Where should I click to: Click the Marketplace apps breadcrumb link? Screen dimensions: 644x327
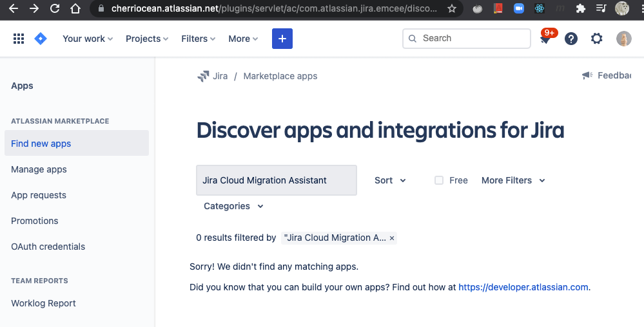pos(280,76)
